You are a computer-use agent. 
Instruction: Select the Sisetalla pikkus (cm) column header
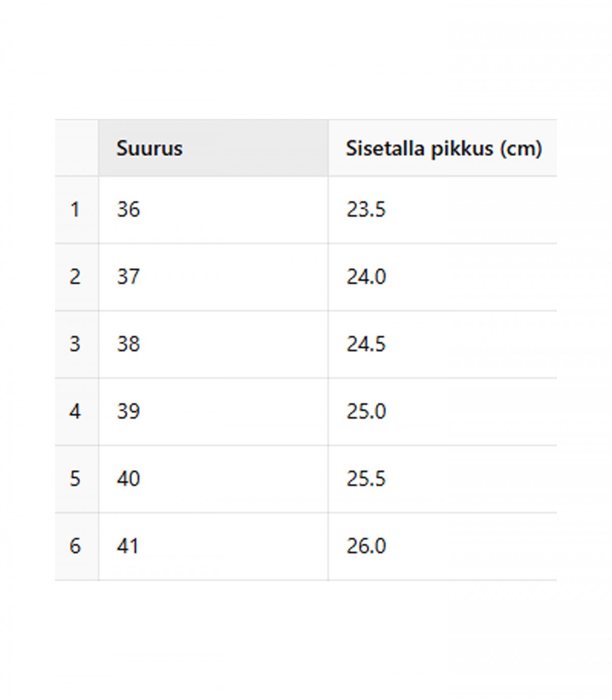(443, 148)
